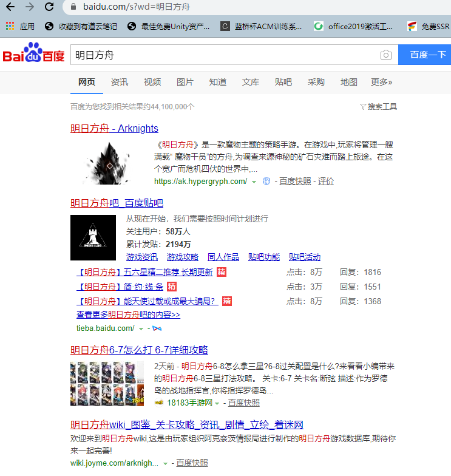Click the 保 verification badge icon

266,181
